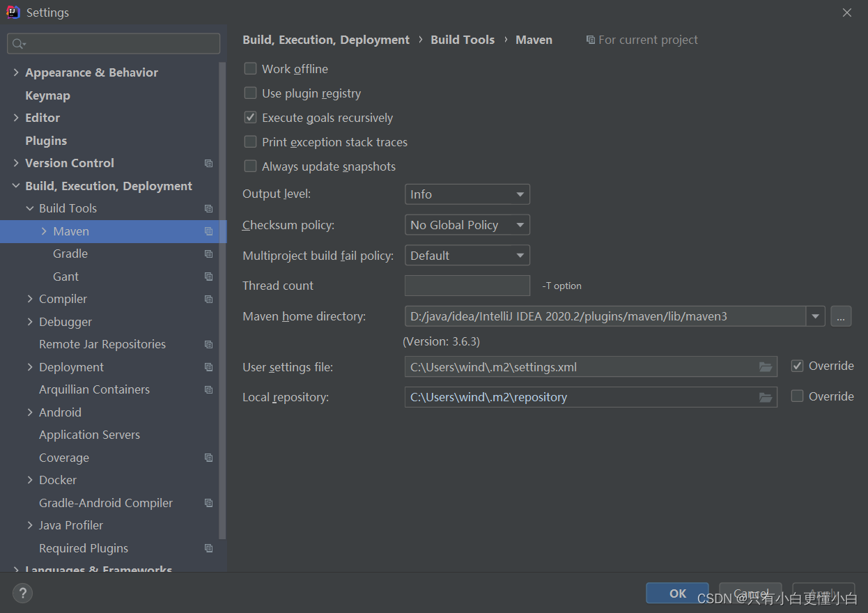
Task: Browse Maven home directory with ... button
Action: pyautogui.click(x=841, y=316)
